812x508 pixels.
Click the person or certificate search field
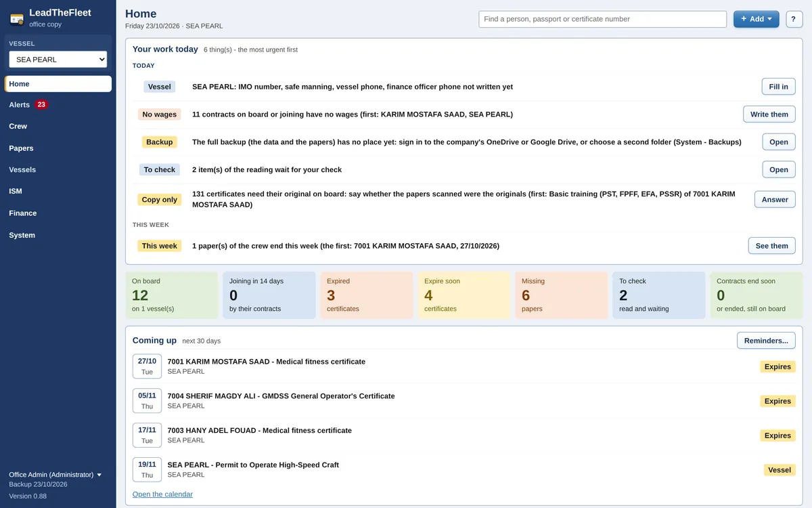(602, 19)
